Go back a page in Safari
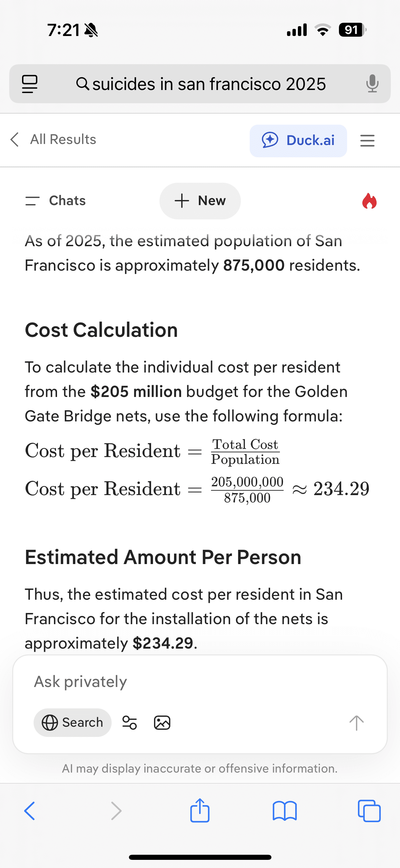This screenshot has height=868, width=400. (30, 811)
